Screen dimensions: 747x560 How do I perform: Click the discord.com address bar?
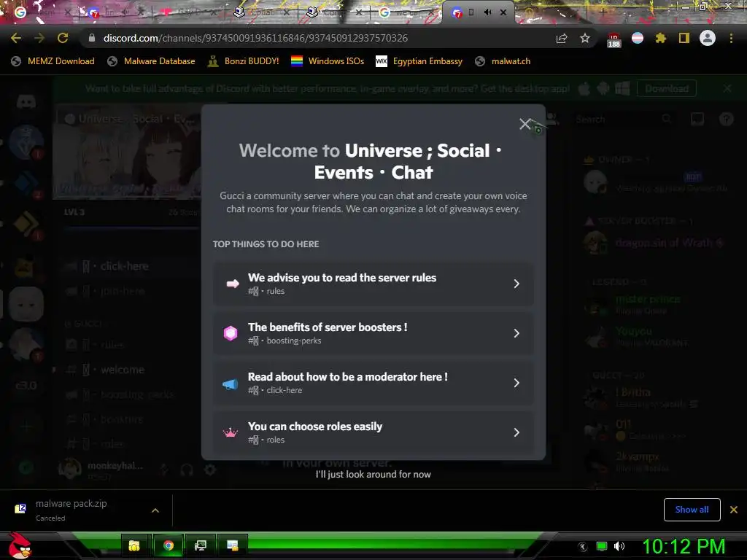click(x=314, y=38)
